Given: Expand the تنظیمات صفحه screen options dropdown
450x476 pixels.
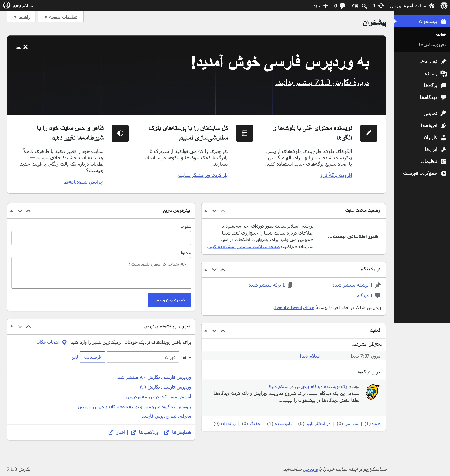Looking at the screenshot, I should [61, 17].
